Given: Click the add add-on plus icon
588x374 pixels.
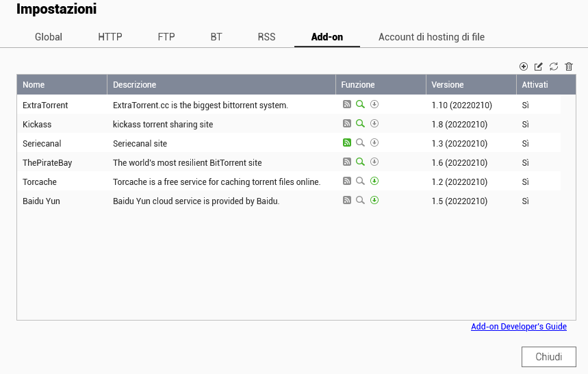Looking at the screenshot, I should (x=524, y=66).
